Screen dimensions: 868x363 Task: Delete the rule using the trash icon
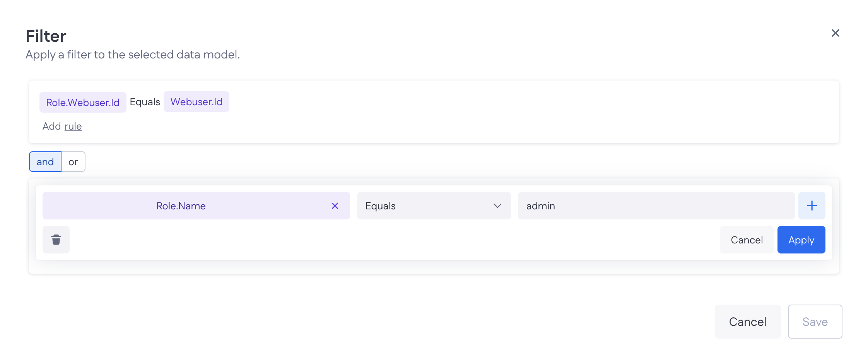(x=56, y=240)
